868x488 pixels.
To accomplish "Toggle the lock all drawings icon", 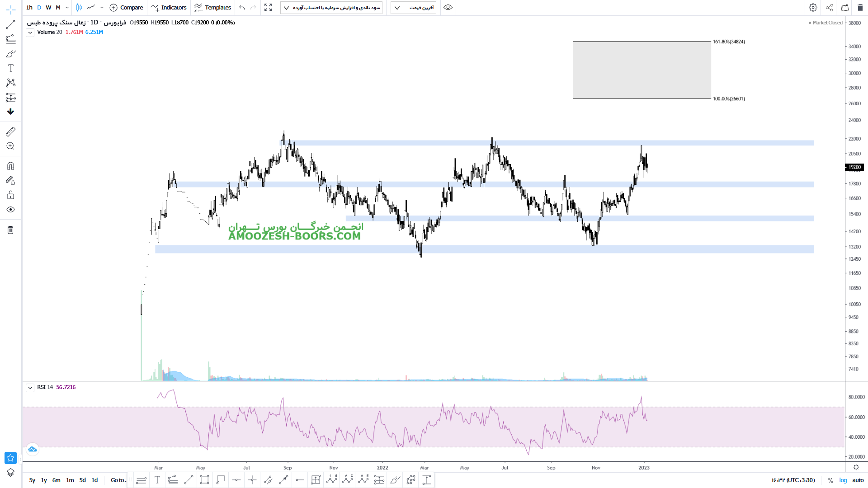I will click(10, 195).
